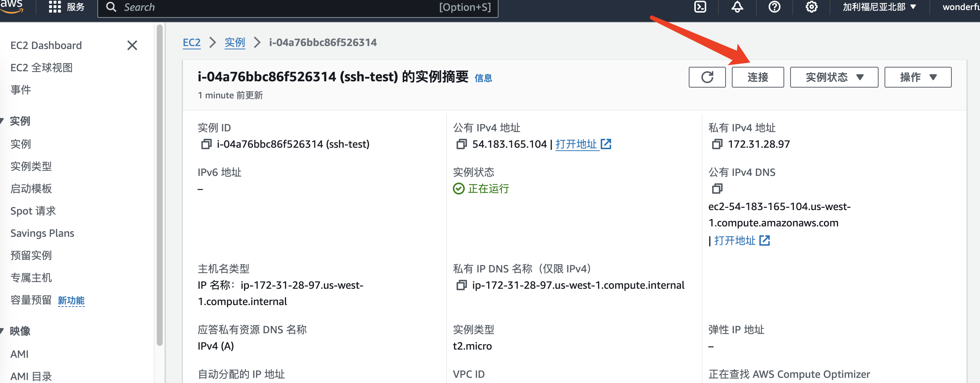Open 事件 in the sidebar
980x383 pixels.
[20, 90]
